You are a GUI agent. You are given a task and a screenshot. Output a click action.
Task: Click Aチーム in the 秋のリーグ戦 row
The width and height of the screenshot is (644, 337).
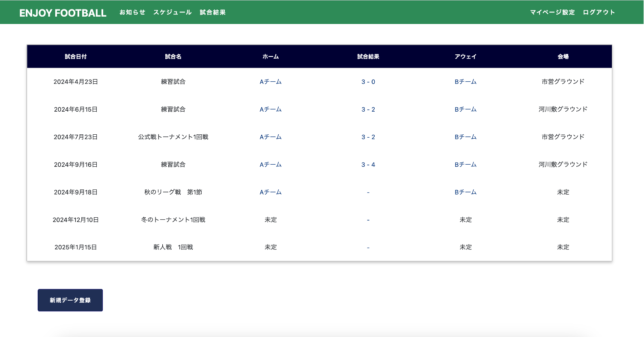[270, 192]
